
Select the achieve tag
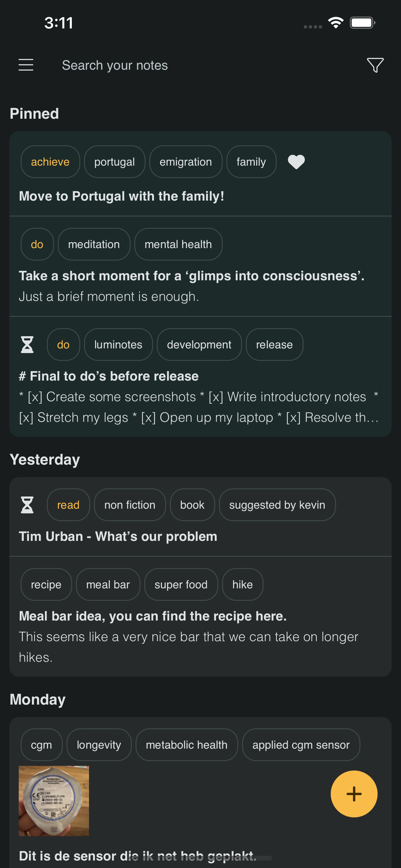tap(50, 162)
